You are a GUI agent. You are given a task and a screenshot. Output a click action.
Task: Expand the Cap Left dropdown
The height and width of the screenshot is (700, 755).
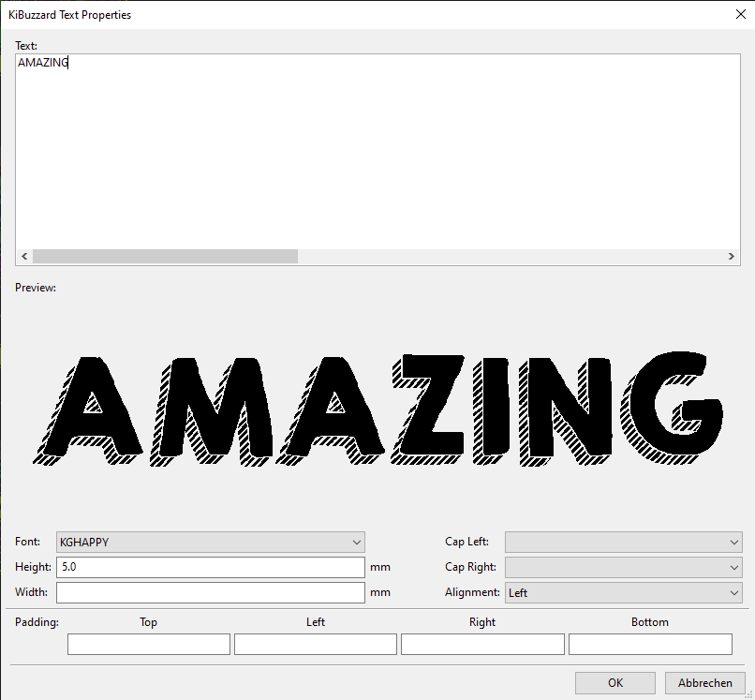(x=623, y=542)
